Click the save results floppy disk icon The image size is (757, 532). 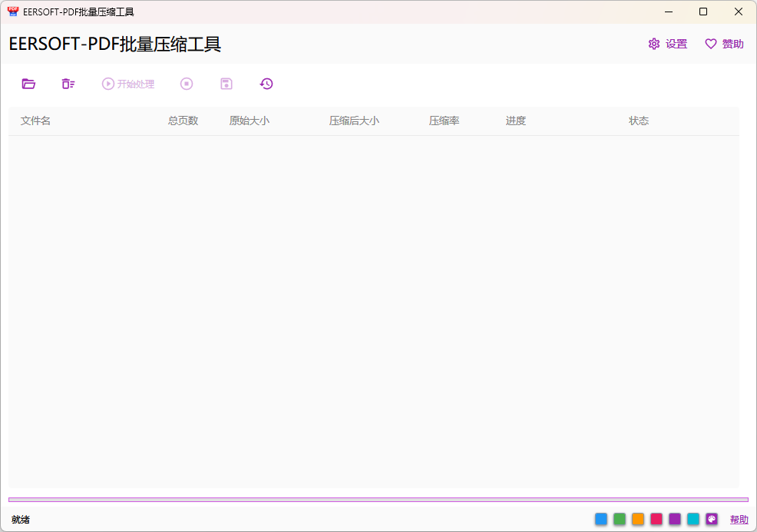click(x=226, y=84)
